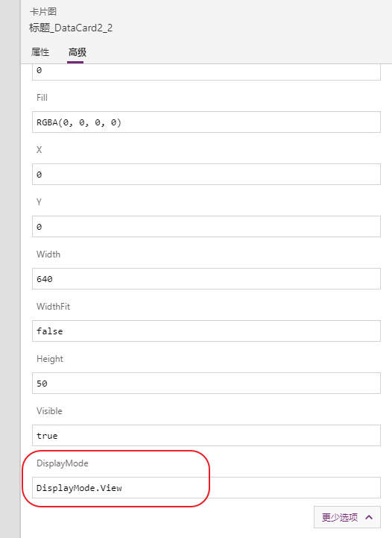Select the Height property label

50,359
